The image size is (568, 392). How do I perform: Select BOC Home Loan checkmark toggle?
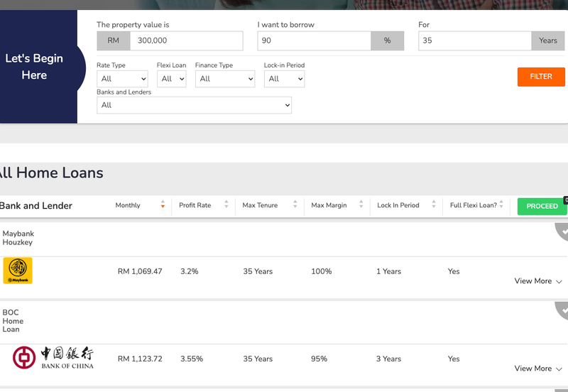coord(562,310)
